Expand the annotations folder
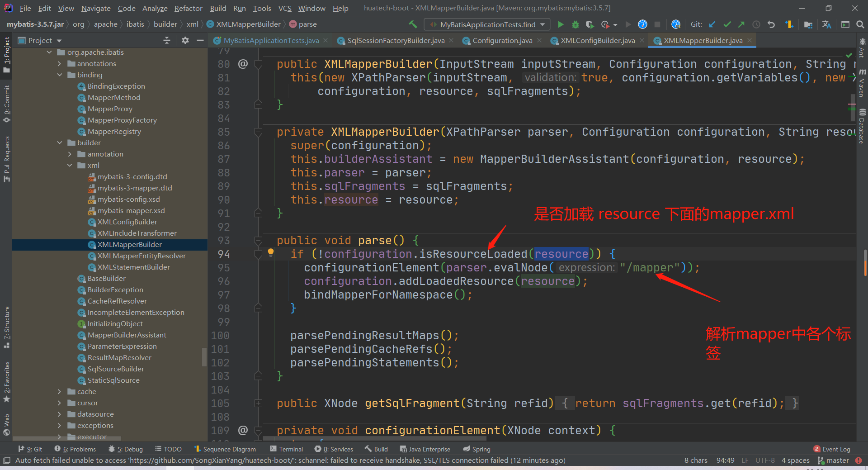Image resolution: width=868 pixels, height=470 pixels. (x=60, y=63)
